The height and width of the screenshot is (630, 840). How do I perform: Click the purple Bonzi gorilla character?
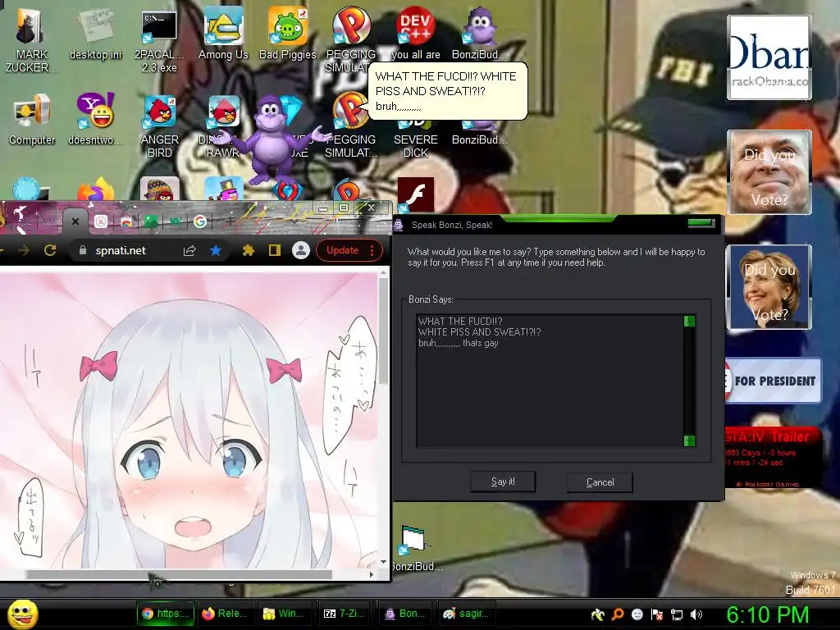coord(273,139)
